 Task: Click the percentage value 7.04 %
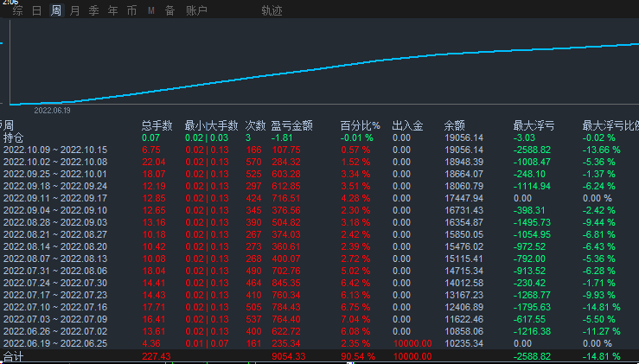[355, 319]
